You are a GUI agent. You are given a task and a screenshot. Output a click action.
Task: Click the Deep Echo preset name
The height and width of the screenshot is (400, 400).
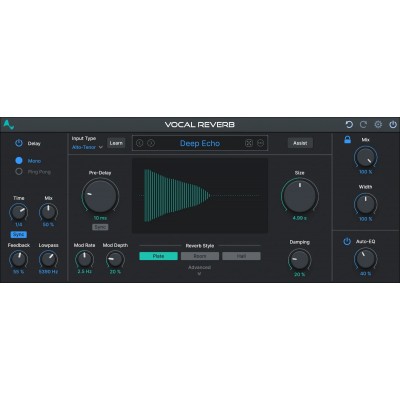coord(200,143)
